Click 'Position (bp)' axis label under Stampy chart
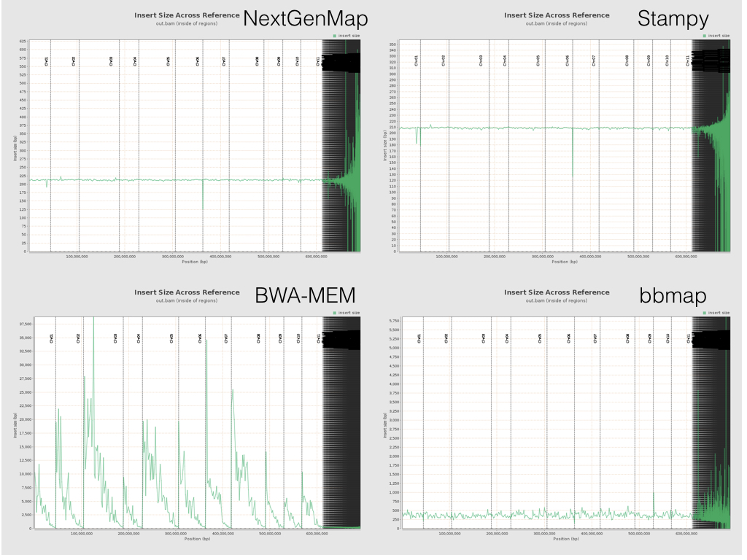747x560 pixels. coord(565,262)
